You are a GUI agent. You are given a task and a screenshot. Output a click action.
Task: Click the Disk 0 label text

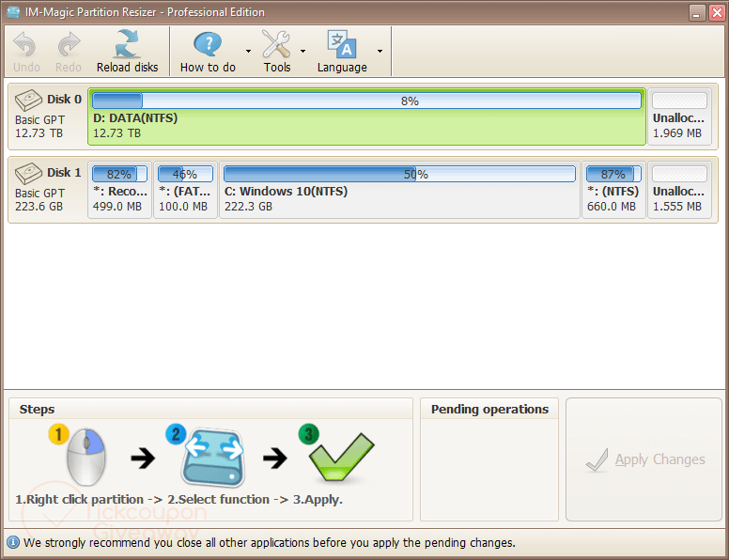pos(64,99)
